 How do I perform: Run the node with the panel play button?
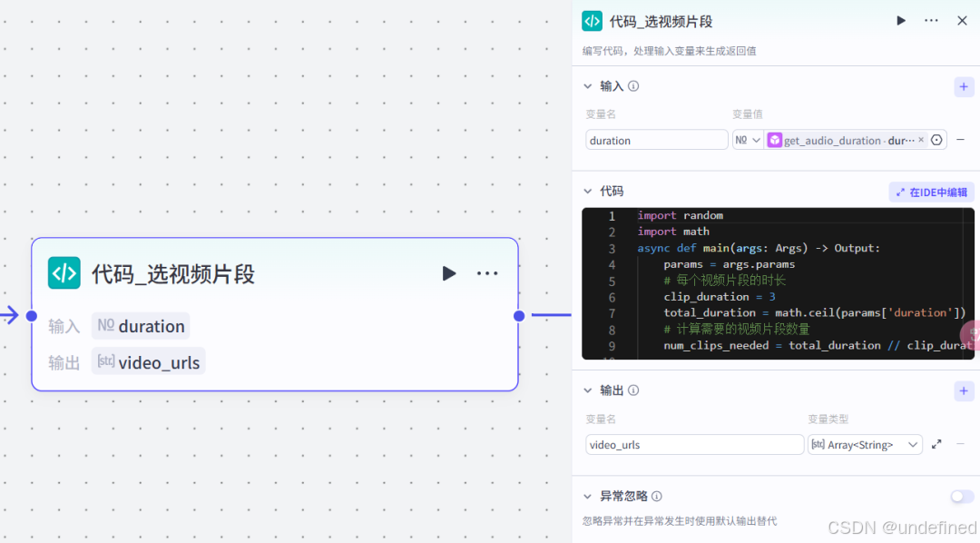pyautogui.click(x=900, y=20)
